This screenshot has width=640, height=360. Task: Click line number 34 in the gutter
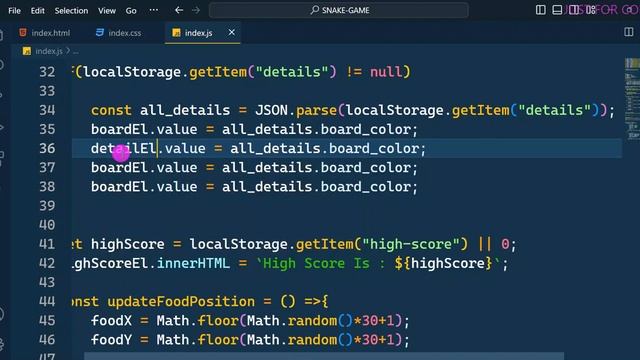click(47, 110)
